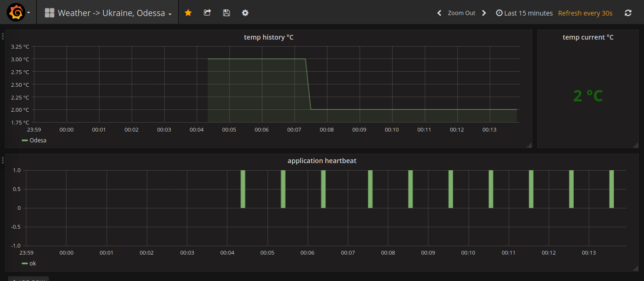Open the Refresh every 30s interval selector
The width and height of the screenshot is (644, 281).
coord(585,13)
